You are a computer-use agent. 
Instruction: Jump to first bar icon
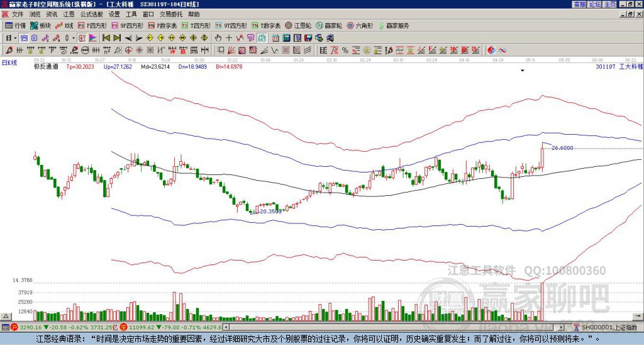point(106,38)
